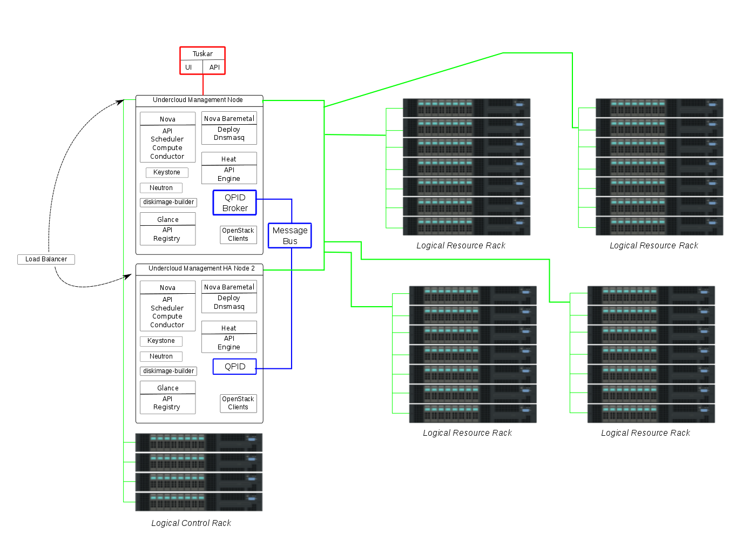Viewport: 756px width, 540px height.
Task: Click diskimage-builder in HA Node 2
Action: [168, 371]
